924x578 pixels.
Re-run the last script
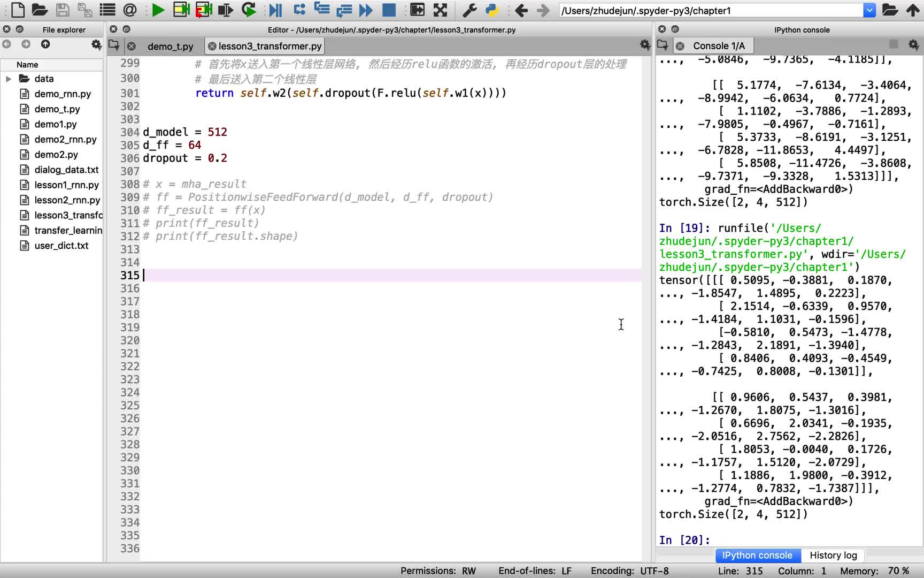pos(249,10)
